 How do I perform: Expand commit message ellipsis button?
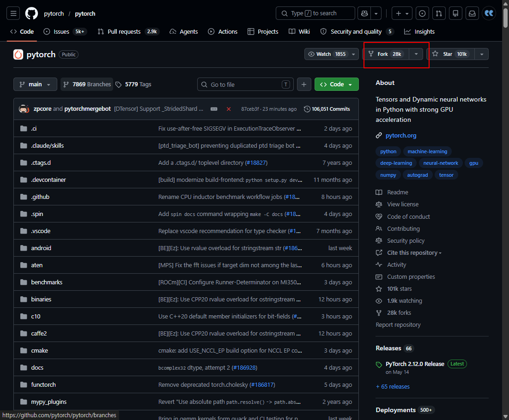214,109
